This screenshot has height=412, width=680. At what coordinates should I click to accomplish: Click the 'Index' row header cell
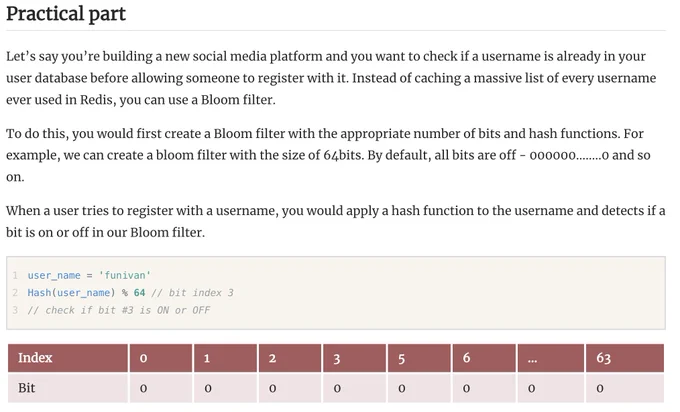[x=68, y=358]
